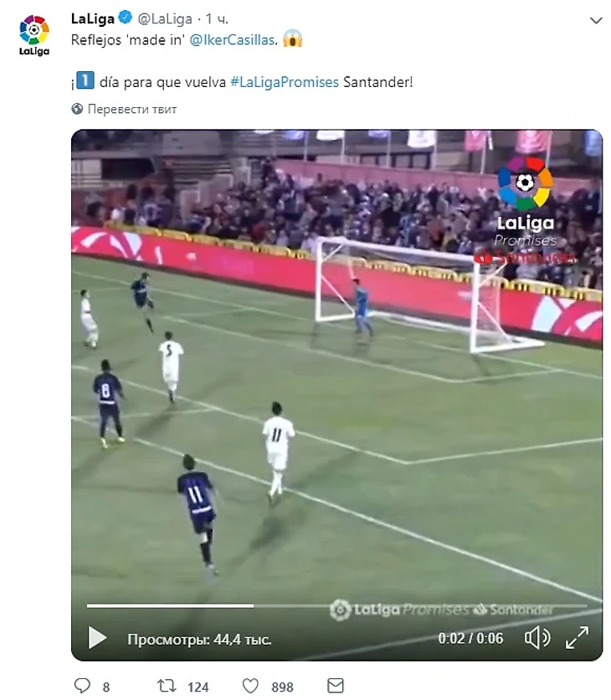Click the LaLiga profile avatar
This screenshot has height=700, width=611.
(34, 35)
